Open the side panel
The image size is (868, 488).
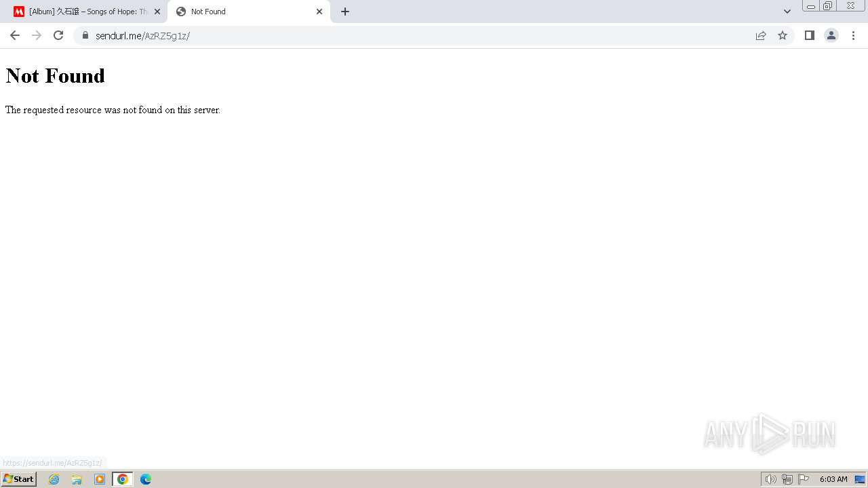[809, 35]
